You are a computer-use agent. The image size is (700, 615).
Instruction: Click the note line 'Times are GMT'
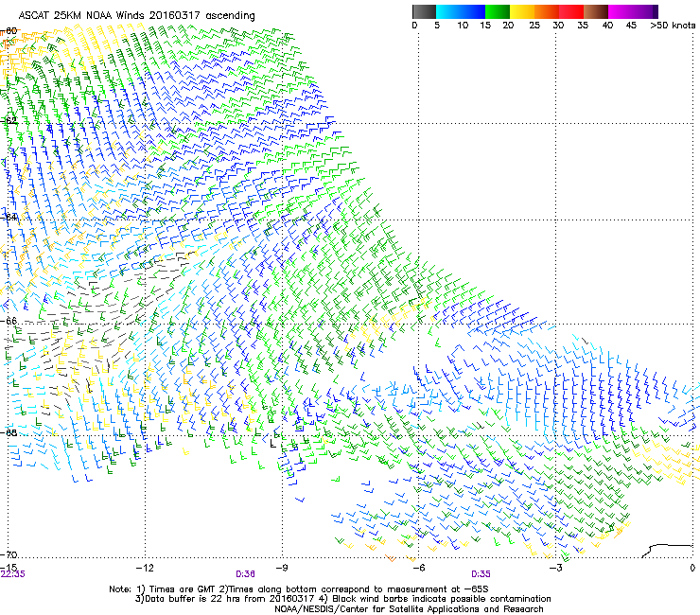184,589
